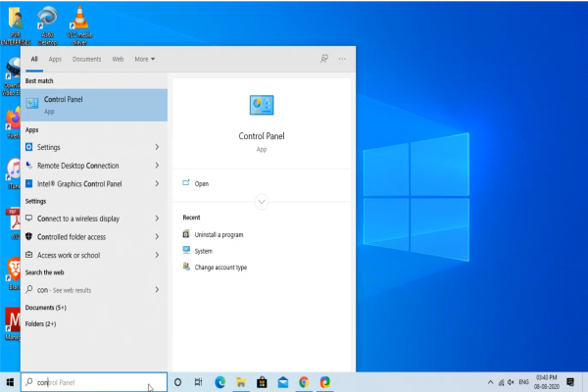588x392 pixels.
Task: Click the network icon in system tray
Action: coord(502,382)
